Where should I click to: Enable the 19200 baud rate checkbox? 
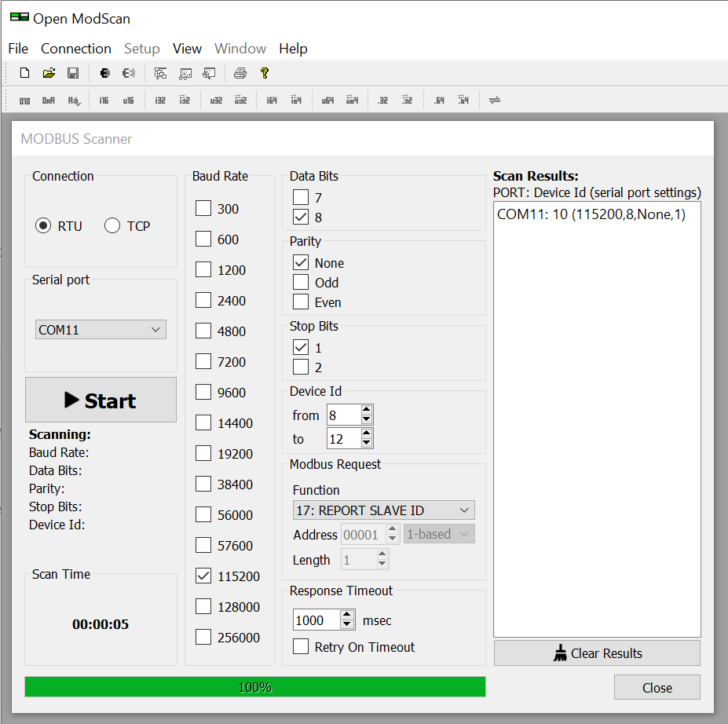[x=203, y=453]
